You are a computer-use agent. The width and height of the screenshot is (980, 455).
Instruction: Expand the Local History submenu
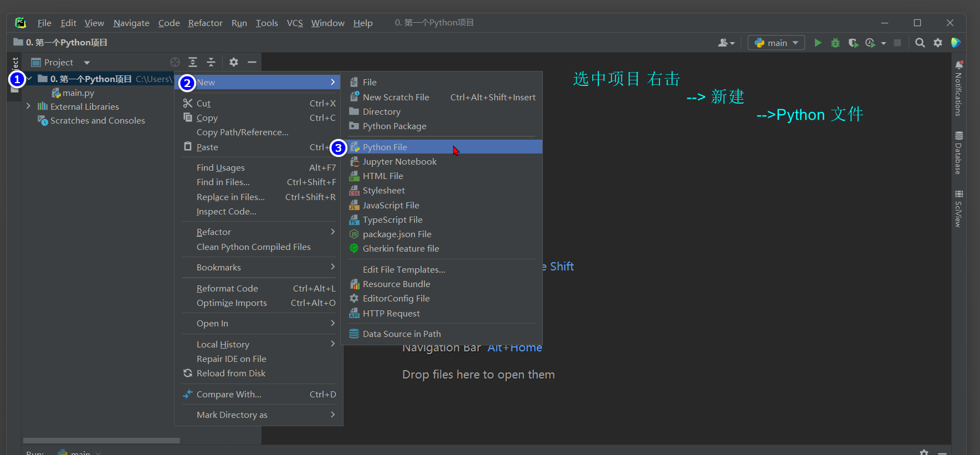coord(259,344)
